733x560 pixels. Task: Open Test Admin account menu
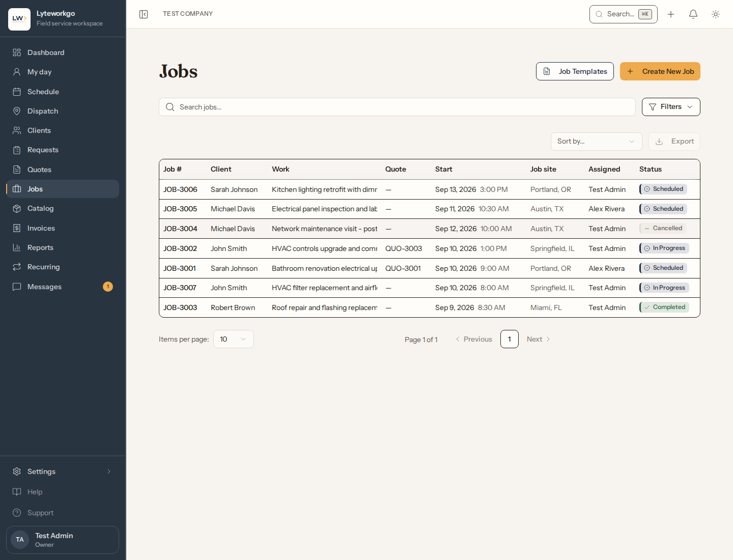pyautogui.click(x=63, y=540)
